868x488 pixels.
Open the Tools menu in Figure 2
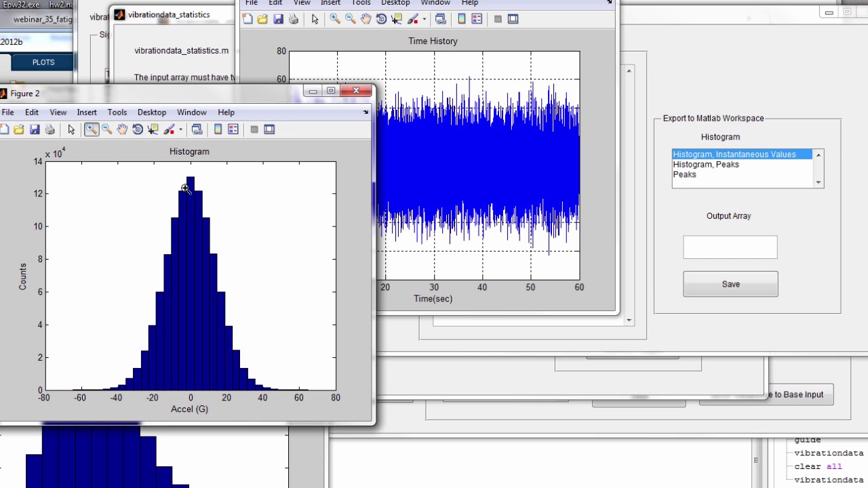pyautogui.click(x=117, y=113)
